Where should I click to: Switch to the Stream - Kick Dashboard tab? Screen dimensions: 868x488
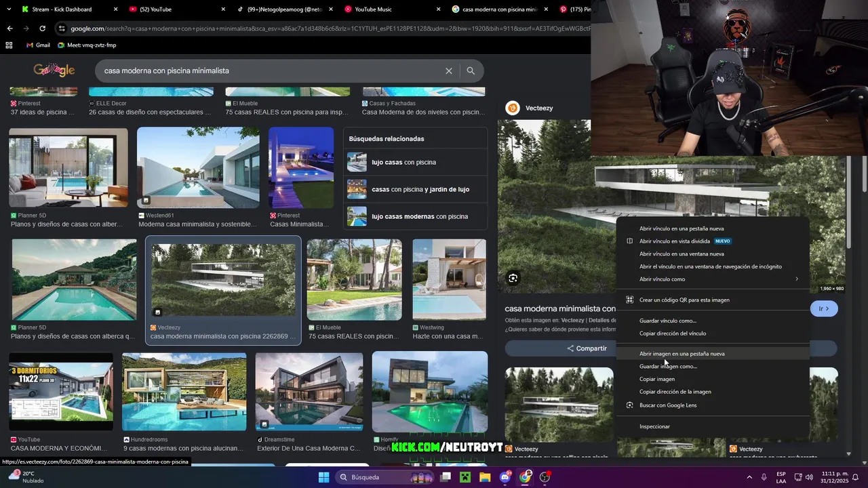click(x=68, y=9)
